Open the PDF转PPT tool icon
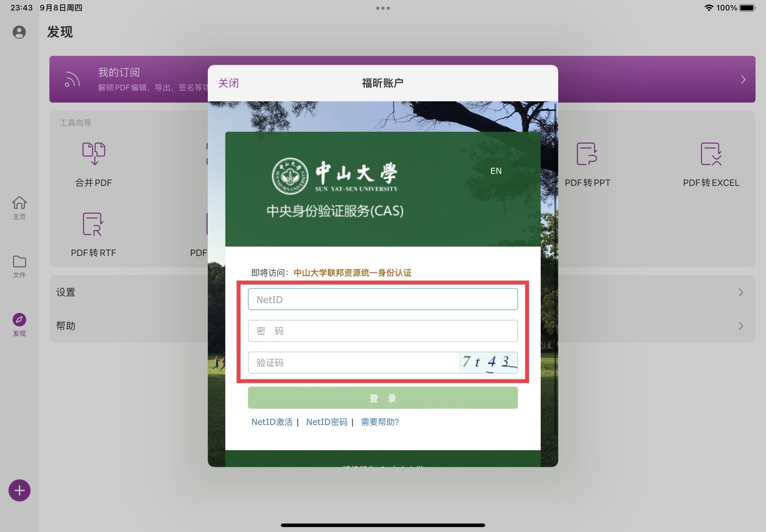766x532 pixels. 587,154
